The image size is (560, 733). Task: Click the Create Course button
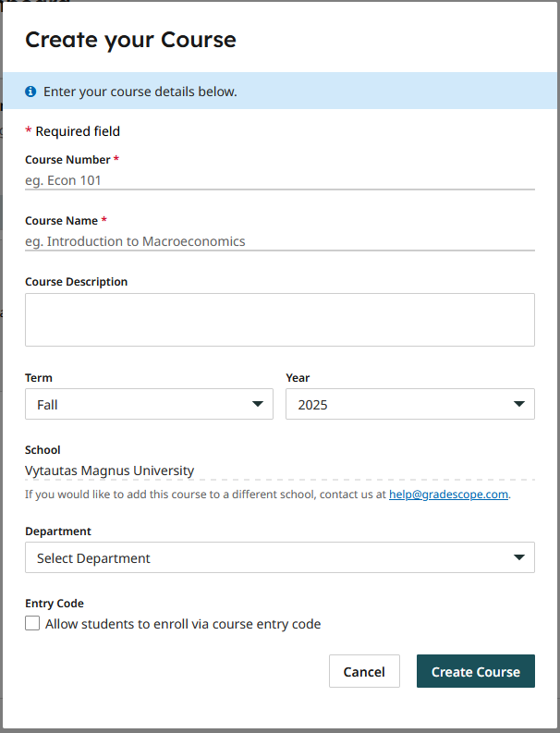click(x=475, y=672)
